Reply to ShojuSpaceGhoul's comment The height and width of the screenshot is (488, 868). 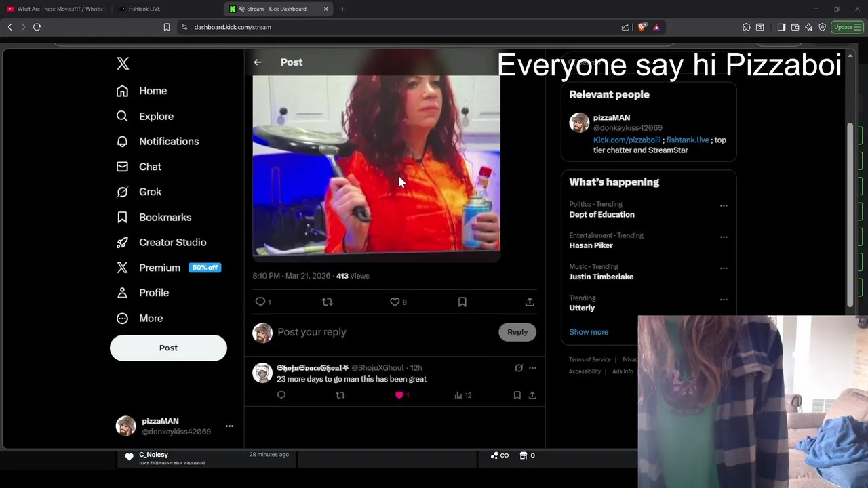(281, 395)
